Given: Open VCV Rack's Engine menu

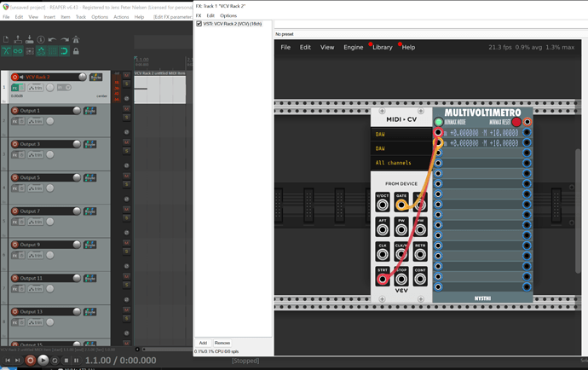Looking at the screenshot, I should (354, 47).
